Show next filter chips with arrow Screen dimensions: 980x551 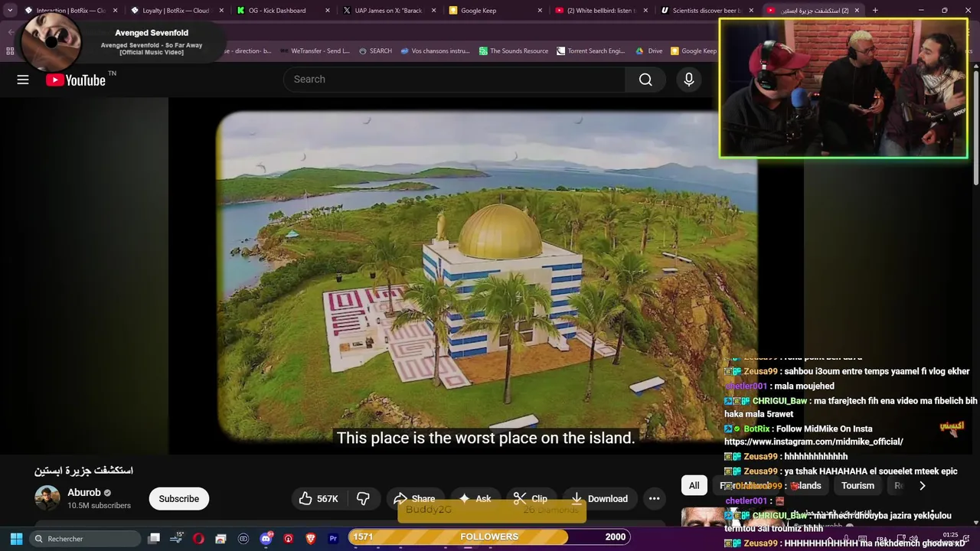tap(922, 486)
